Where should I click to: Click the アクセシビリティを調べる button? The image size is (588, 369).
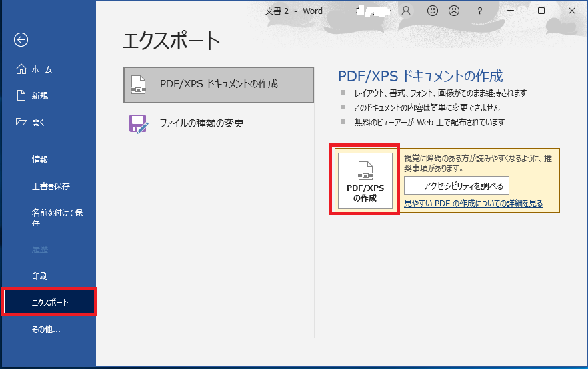457,186
